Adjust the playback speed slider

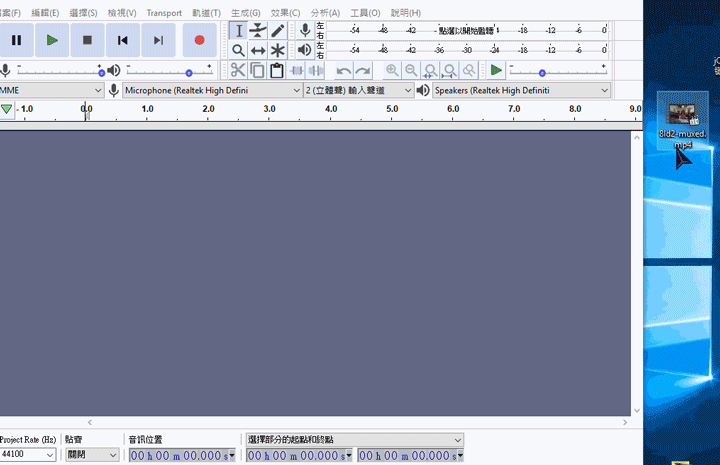click(x=558, y=72)
